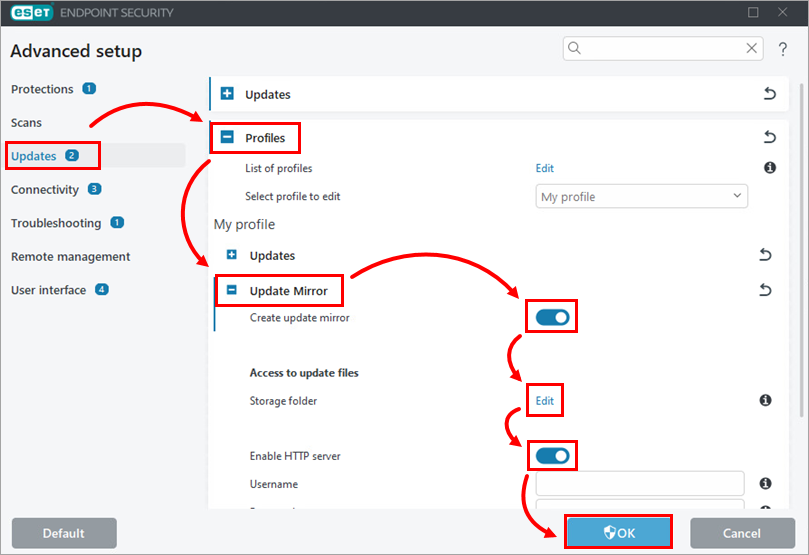Show info icon next to Username field
Viewport: 809px width, 555px height.
(765, 484)
